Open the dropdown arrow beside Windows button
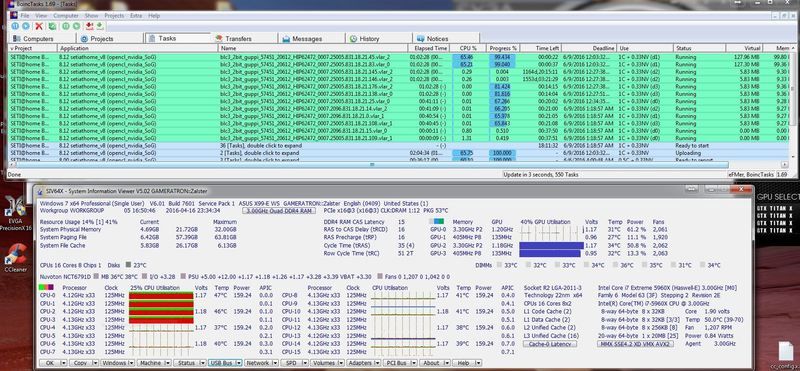 point(131,363)
